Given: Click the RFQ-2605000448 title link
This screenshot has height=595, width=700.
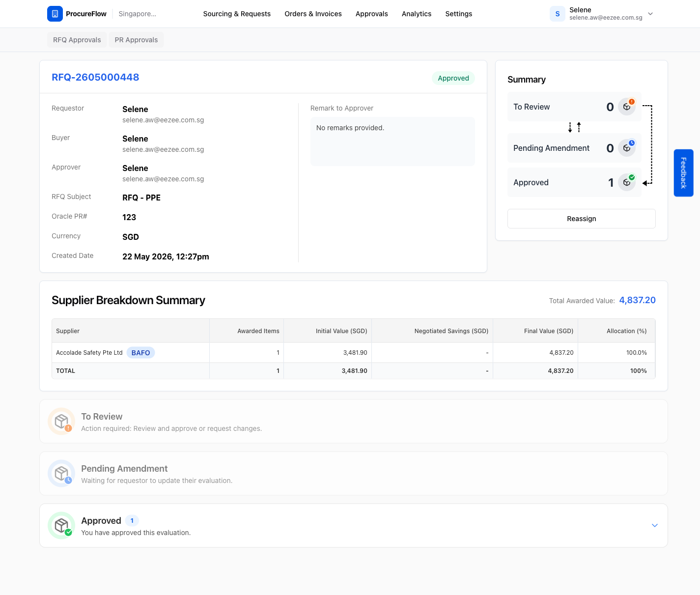Looking at the screenshot, I should [95, 77].
